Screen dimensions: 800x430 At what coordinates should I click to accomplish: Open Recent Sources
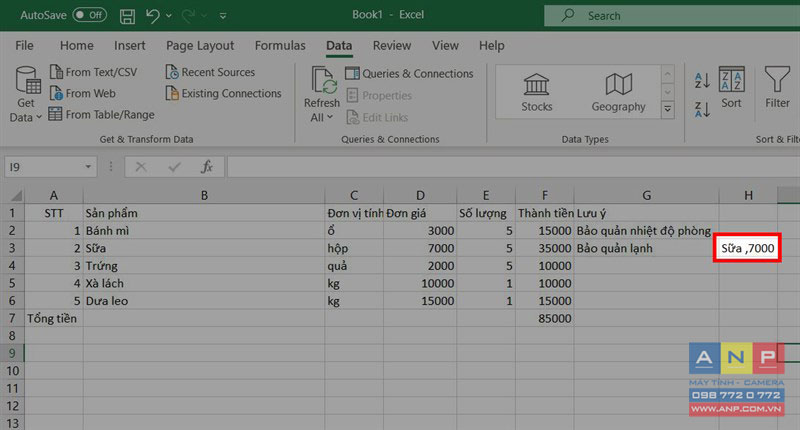[210, 72]
